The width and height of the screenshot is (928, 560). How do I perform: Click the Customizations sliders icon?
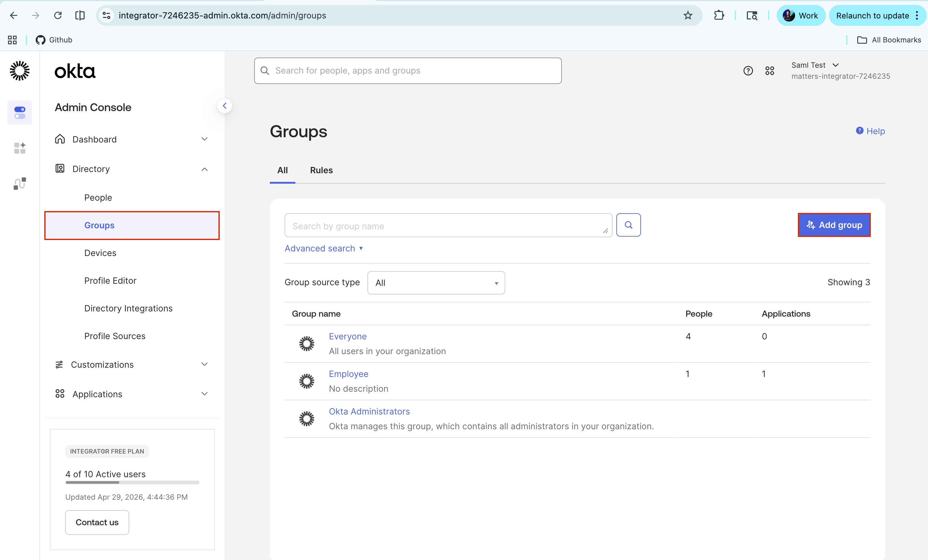click(59, 365)
